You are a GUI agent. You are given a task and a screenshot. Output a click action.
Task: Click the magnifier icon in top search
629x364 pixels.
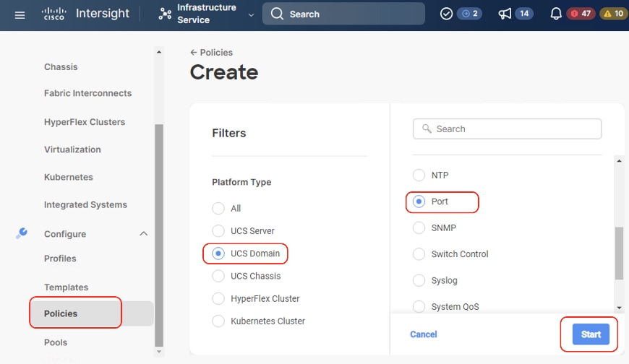277,14
